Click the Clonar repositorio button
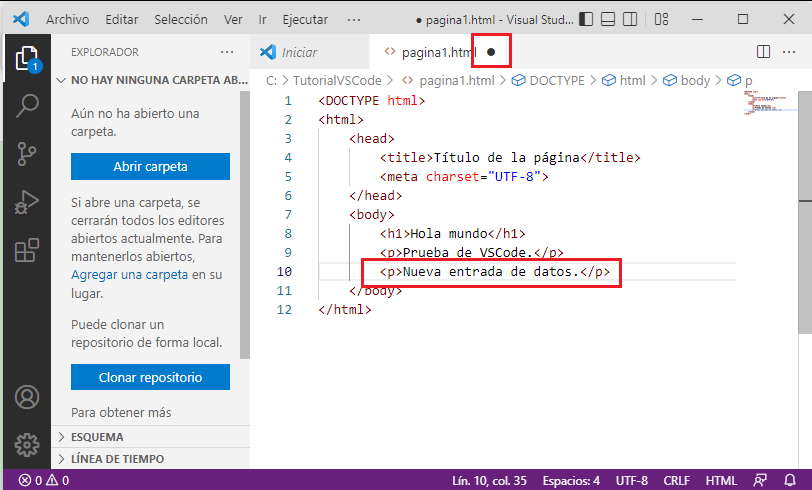 pos(150,377)
